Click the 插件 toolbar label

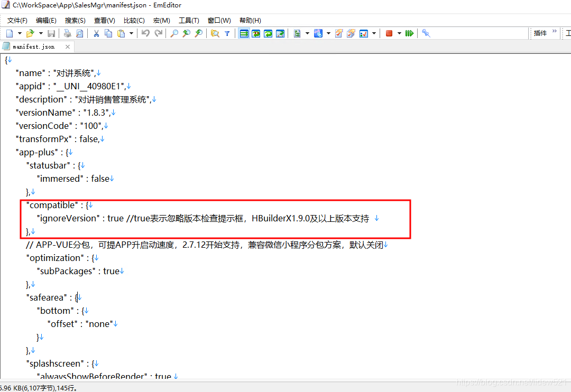[x=540, y=33]
